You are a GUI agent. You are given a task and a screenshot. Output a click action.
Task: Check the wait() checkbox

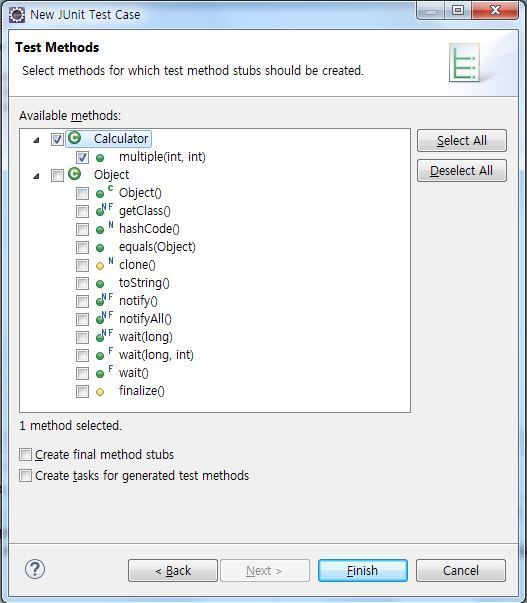tap(82, 373)
